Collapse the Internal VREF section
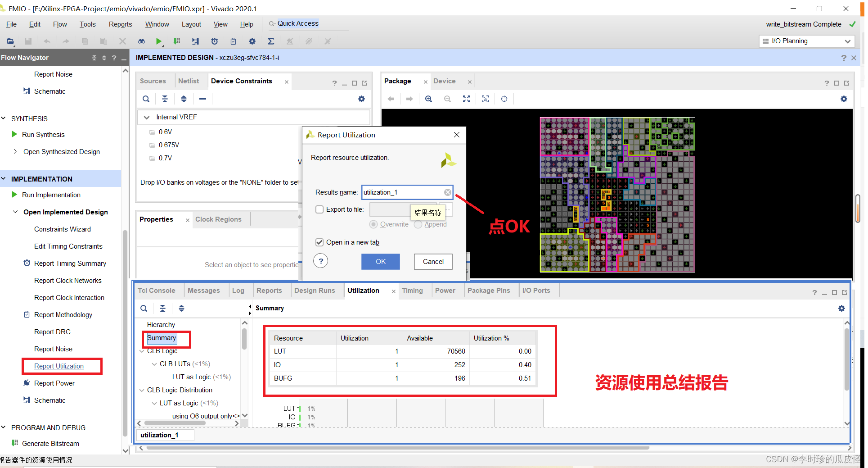 point(146,117)
